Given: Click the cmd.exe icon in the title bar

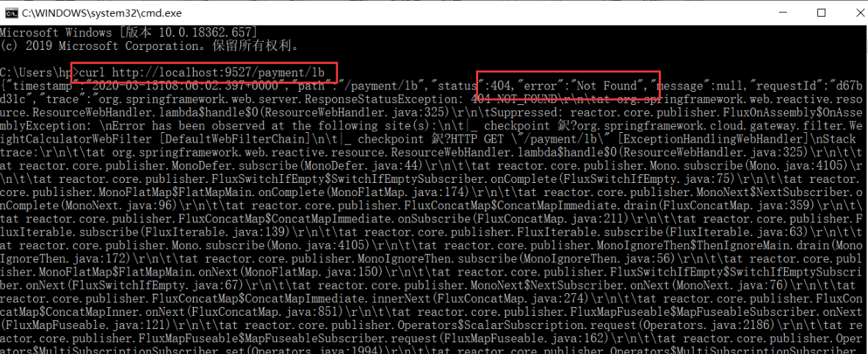Looking at the screenshot, I should coord(10,12).
